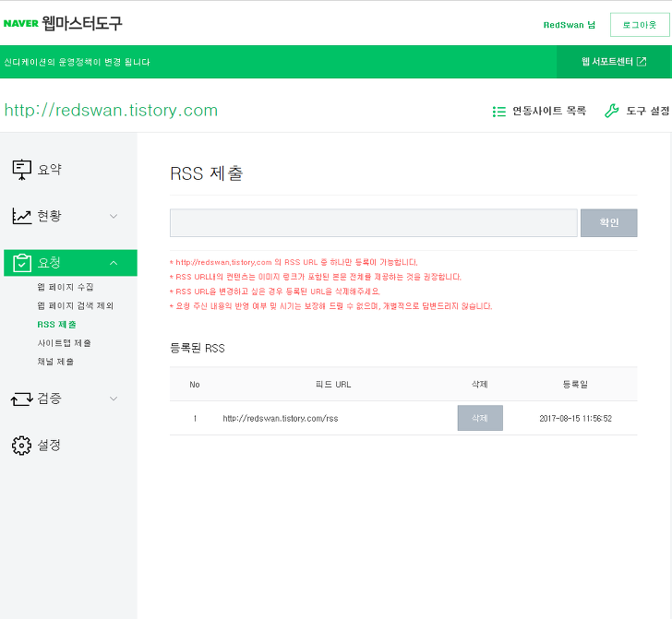Click the wrench icon for 도구 설정
The image size is (672, 619).
point(612,111)
